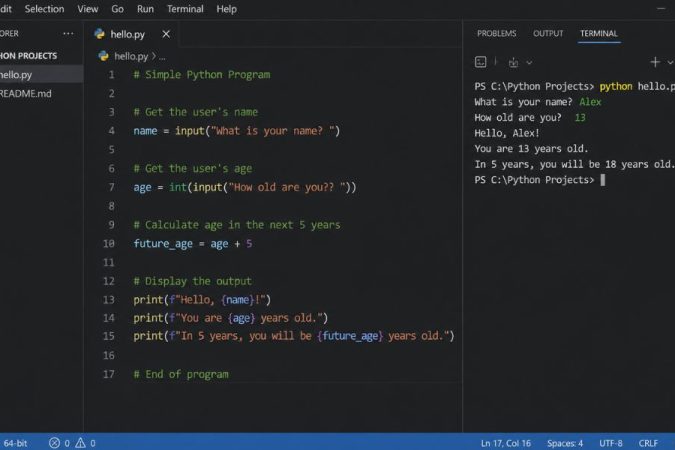
Task: Click line number 1 in the gutter
Action: click(x=111, y=75)
